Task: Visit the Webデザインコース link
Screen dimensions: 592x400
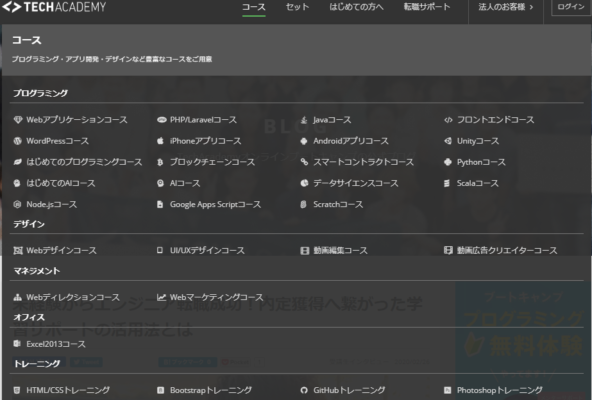Action: pos(62,250)
